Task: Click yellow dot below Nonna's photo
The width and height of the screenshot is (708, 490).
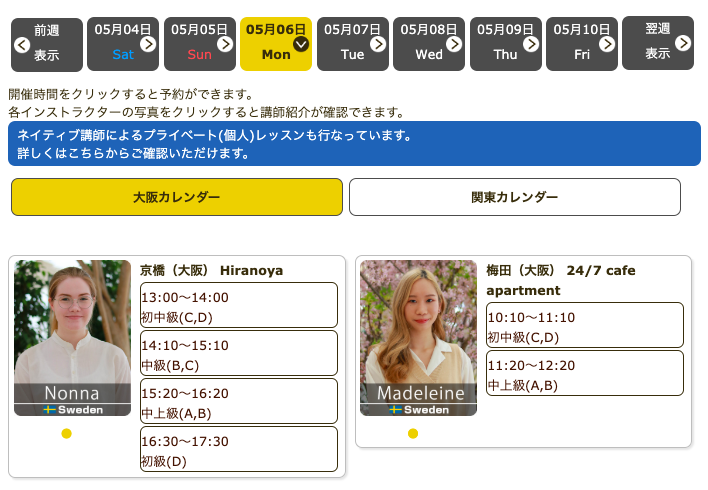Action: (67, 433)
